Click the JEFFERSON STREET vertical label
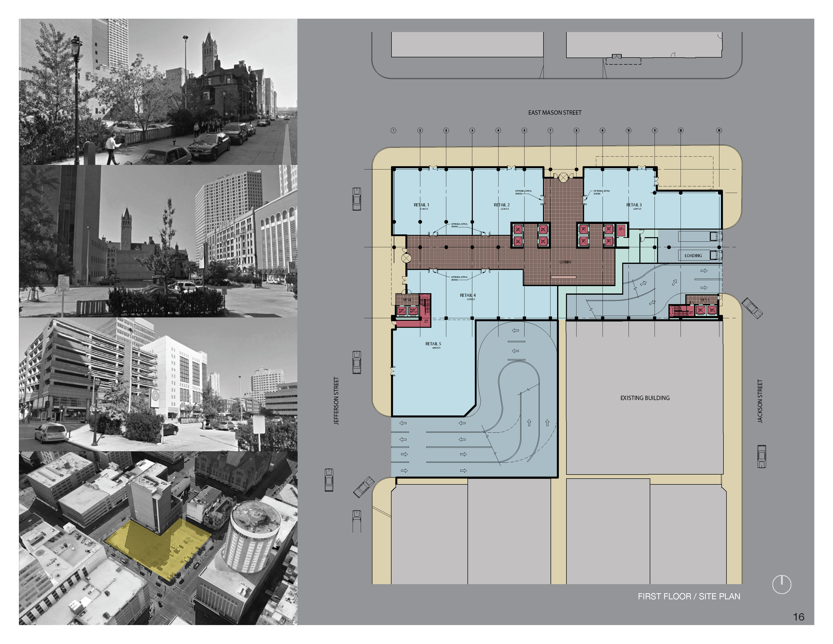 336,401
